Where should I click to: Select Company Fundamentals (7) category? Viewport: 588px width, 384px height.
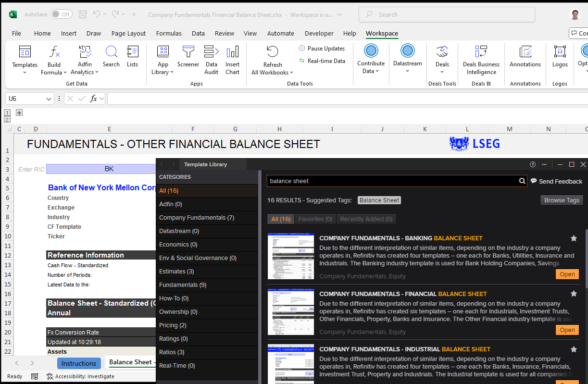[x=207, y=218]
